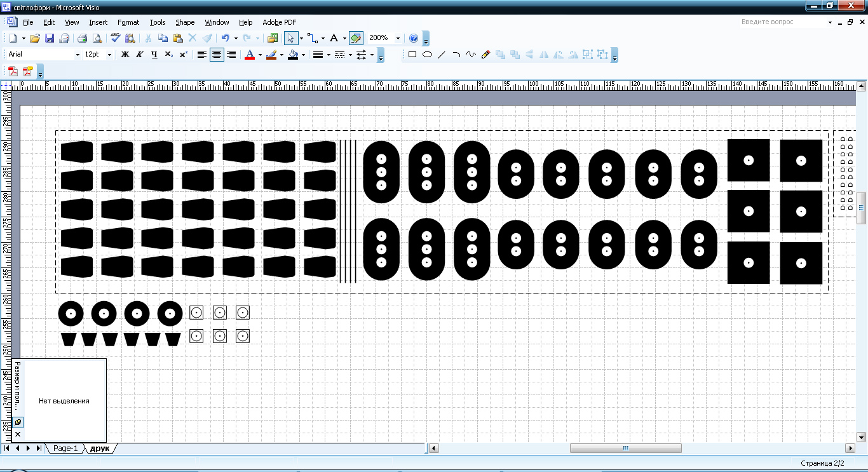Enable center text alignment
This screenshot has height=472, width=868.
(217, 55)
